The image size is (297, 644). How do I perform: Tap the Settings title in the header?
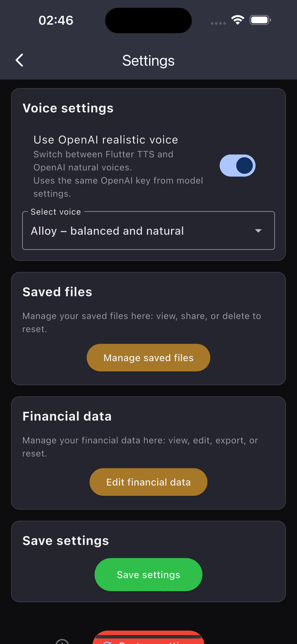pos(148,60)
